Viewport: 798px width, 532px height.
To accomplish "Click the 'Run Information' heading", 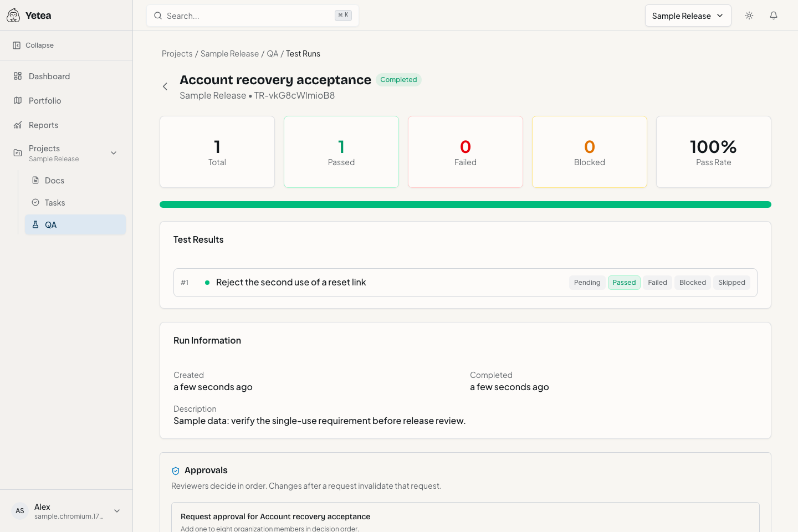I will [207, 340].
